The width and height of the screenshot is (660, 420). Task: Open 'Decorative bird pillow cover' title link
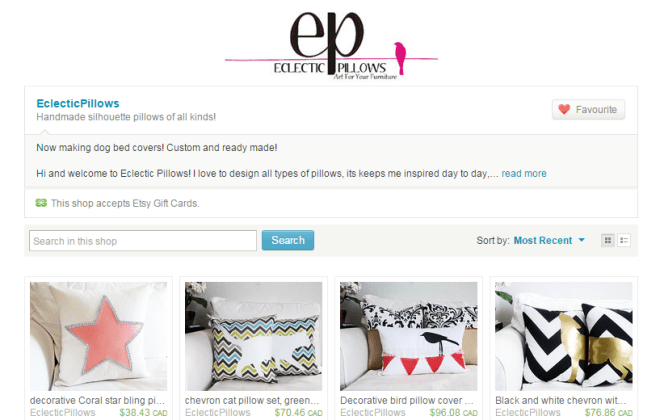(x=407, y=400)
